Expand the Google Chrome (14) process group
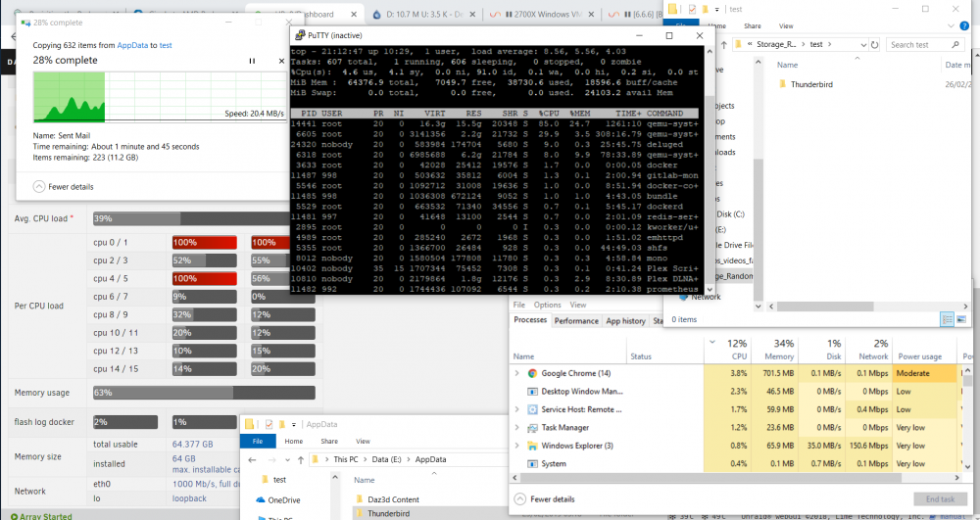Image resolution: width=980 pixels, height=520 pixels. point(516,373)
